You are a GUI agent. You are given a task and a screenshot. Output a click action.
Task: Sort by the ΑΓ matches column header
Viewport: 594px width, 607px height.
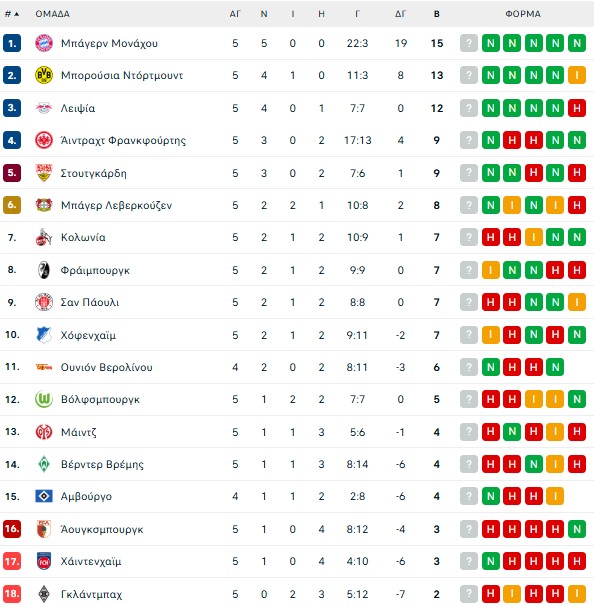click(x=235, y=14)
